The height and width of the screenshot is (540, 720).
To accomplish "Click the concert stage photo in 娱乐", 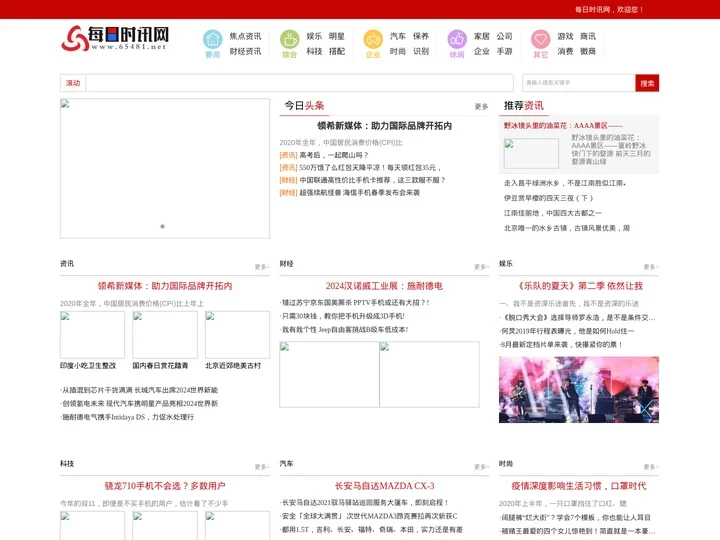I will [x=579, y=390].
